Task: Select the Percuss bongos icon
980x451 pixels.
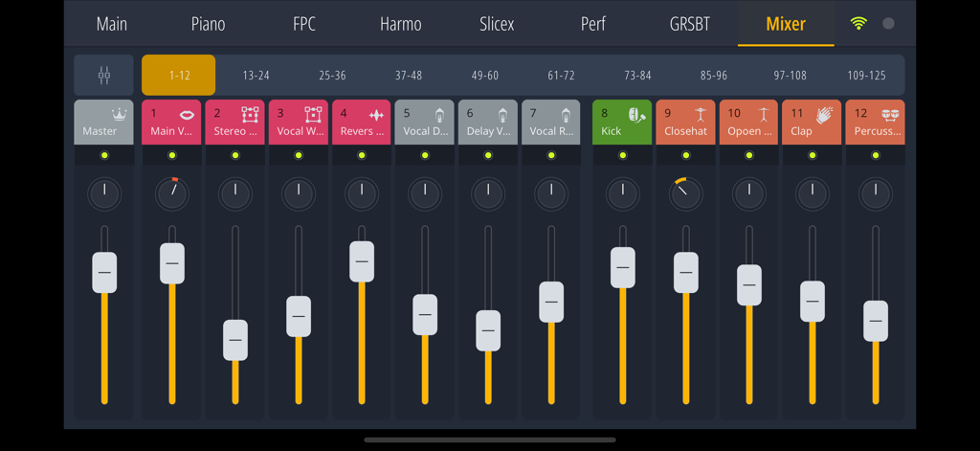Action: 889,115
